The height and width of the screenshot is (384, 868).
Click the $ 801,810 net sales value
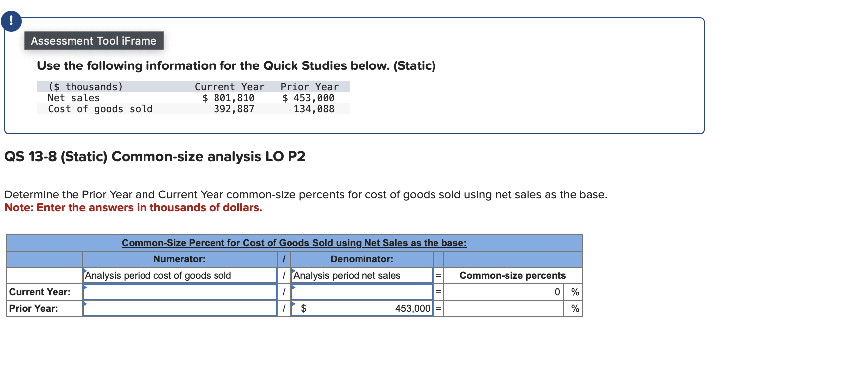coord(228,98)
